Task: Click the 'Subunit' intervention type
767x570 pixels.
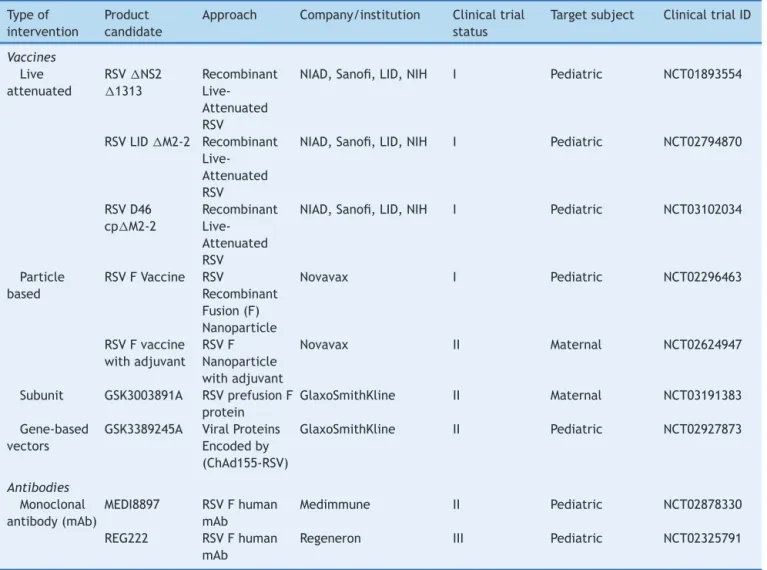Action: pyautogui.click(x=41, y=395)
